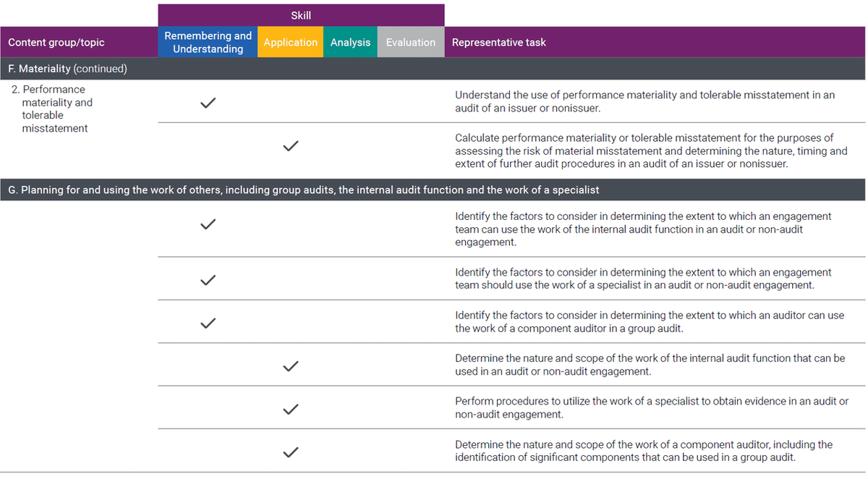Click checkmark for internal audit function factors
The height and width of the screenshot is (479, 868).
(208, 224)
